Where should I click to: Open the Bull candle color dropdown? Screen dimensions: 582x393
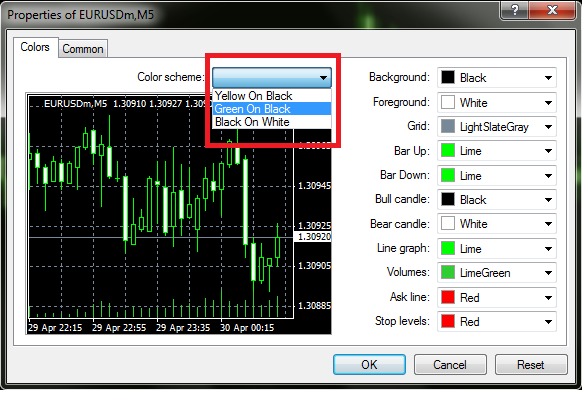497,200
